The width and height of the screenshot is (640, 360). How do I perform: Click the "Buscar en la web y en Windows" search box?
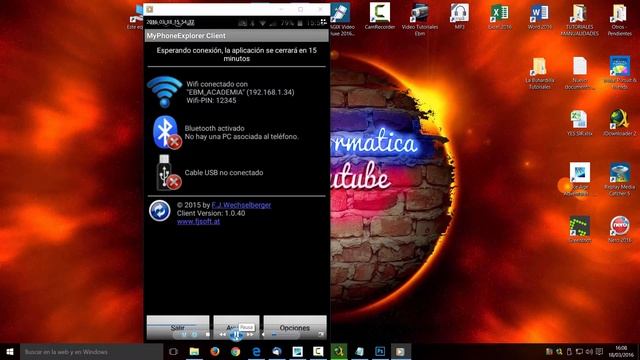point(91,351)
